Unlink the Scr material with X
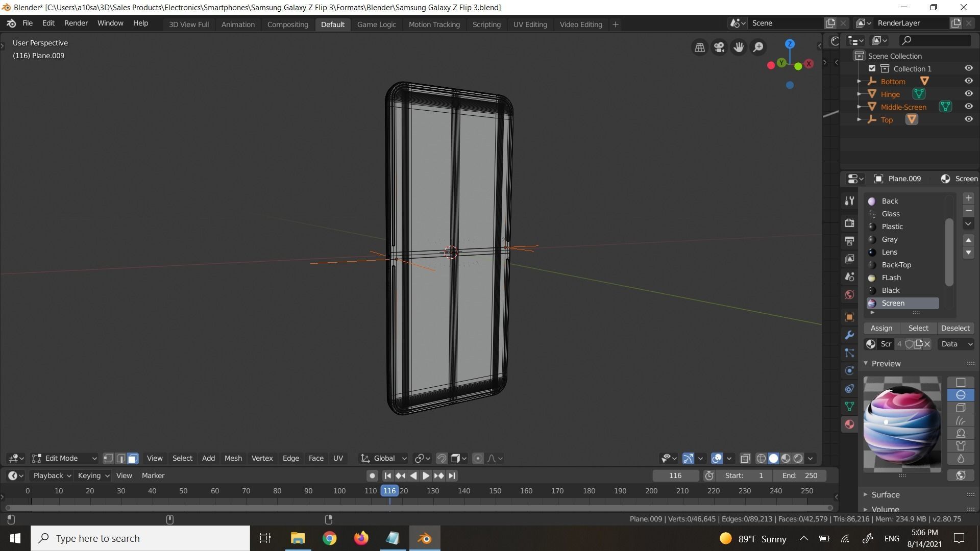 (927, 344)
